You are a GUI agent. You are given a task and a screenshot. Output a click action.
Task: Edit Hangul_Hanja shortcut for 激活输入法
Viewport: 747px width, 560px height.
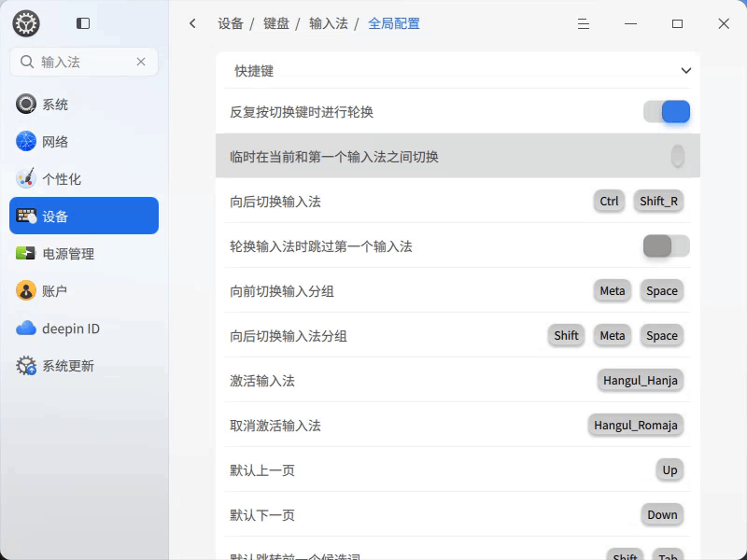tap(641, 380)
